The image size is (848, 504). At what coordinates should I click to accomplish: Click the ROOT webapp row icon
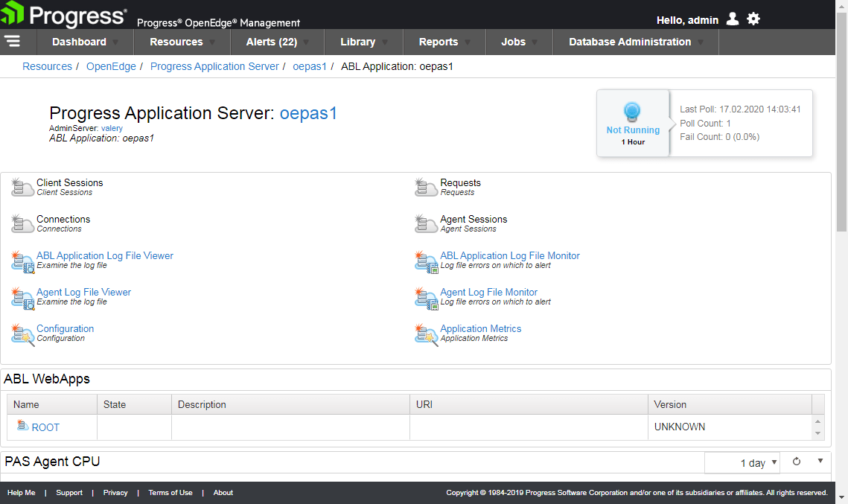click(22, 426)
